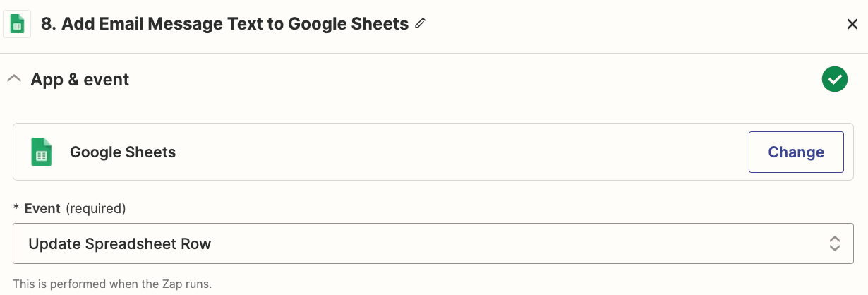Click the step number "8." in title

click(x=49, y=24)
